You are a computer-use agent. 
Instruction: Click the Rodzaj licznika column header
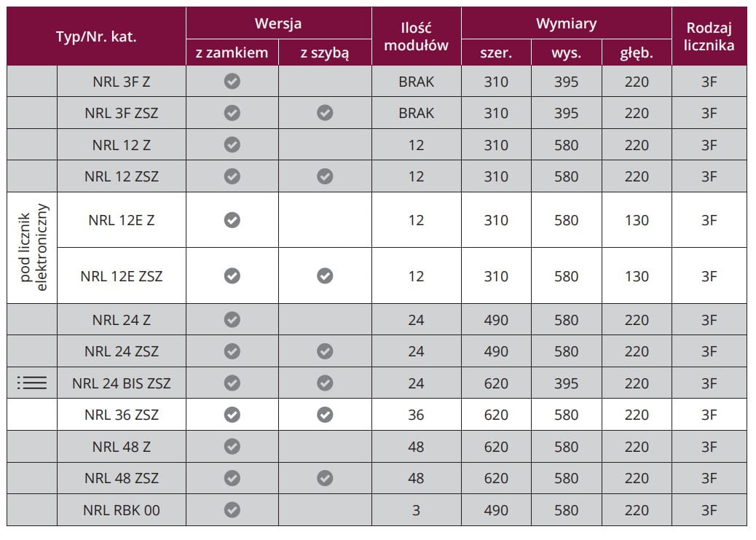pos(709,36)
